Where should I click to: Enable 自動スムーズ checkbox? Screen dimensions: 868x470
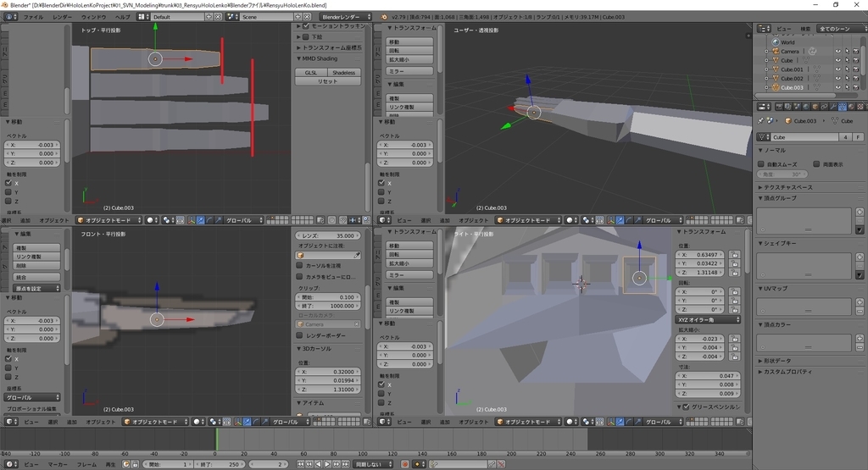pos(761,164)
